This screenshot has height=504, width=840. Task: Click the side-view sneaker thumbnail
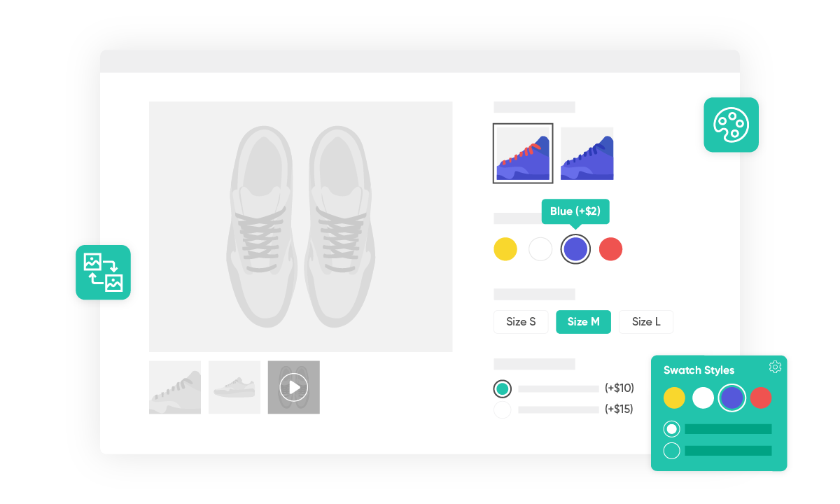pyautogui.click(x=234, y=387)
